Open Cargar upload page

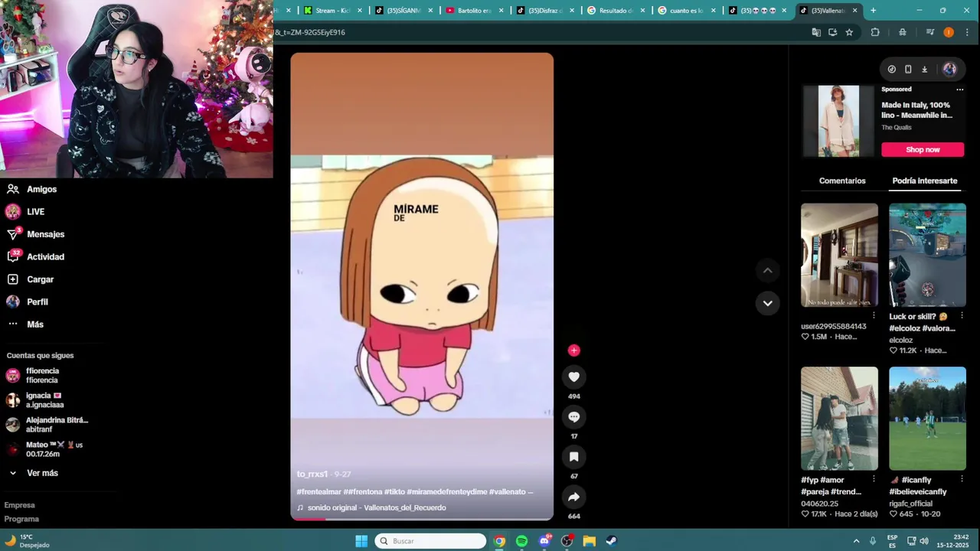click(30, 279)
